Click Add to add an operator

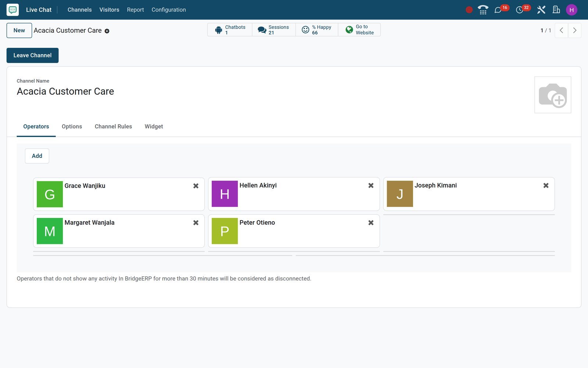(37, 156)
